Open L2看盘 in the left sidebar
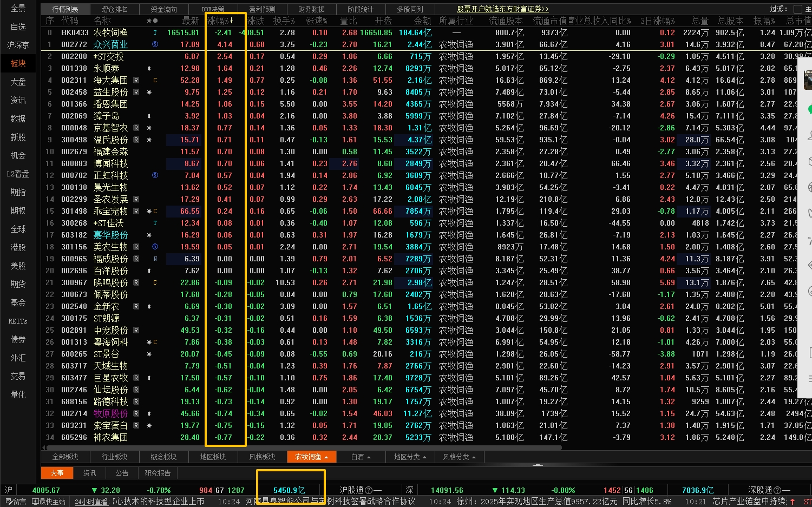Viewport: 812px width, 507px height. 18,174
